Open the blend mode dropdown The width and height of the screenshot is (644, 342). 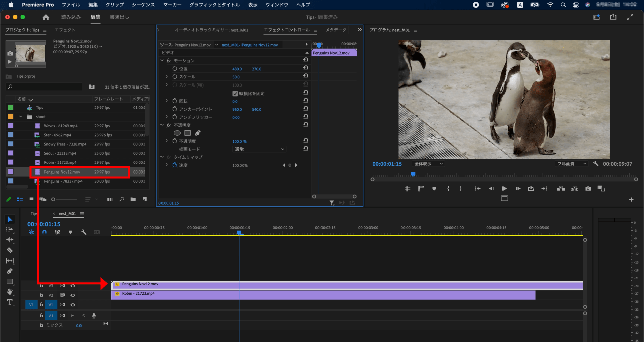259,149
